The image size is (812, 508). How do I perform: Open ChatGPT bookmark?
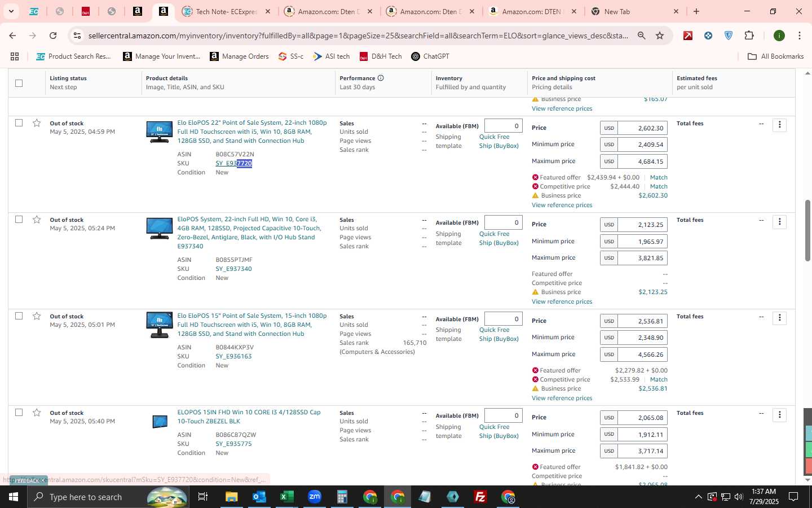[x=430, y=56]
